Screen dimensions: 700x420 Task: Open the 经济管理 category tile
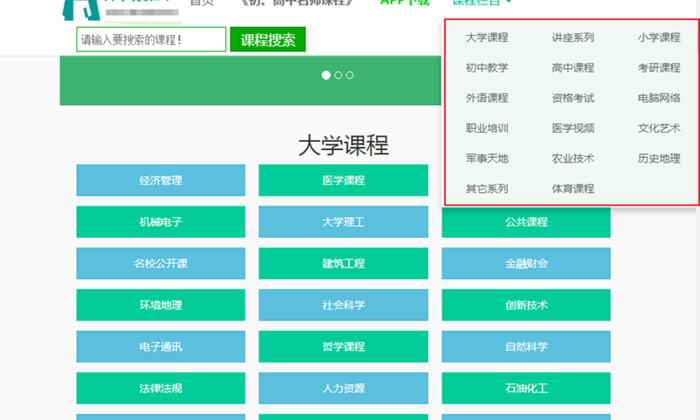point(161,180)
